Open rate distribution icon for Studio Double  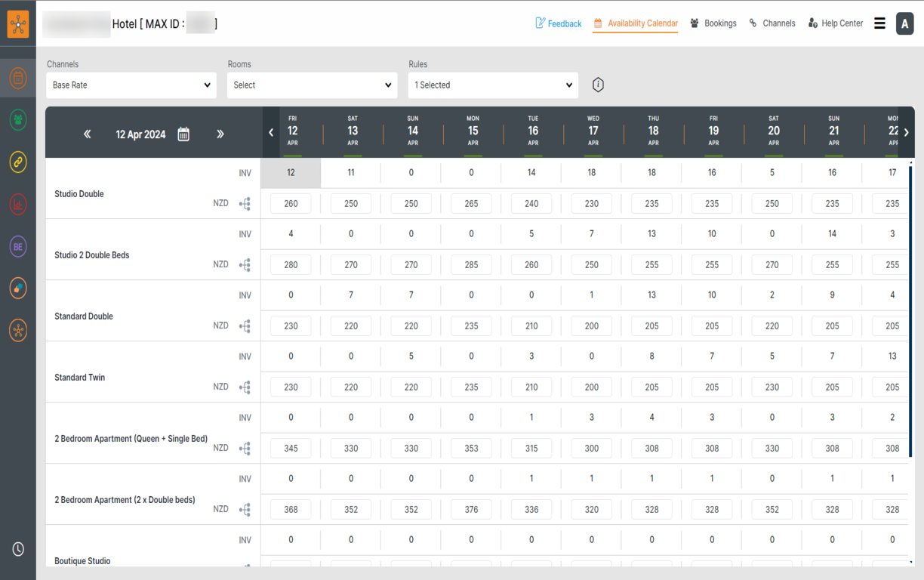[245, 204]
